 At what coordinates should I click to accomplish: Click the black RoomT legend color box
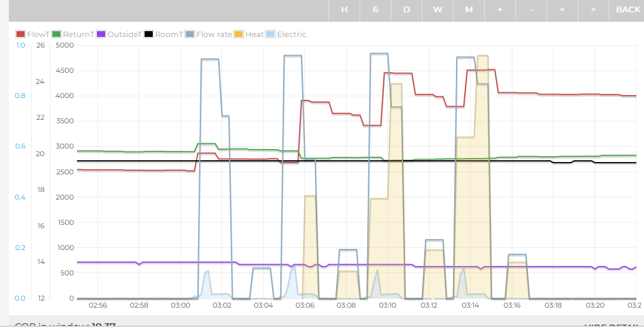pyautogui.click(x=149, y=35)
